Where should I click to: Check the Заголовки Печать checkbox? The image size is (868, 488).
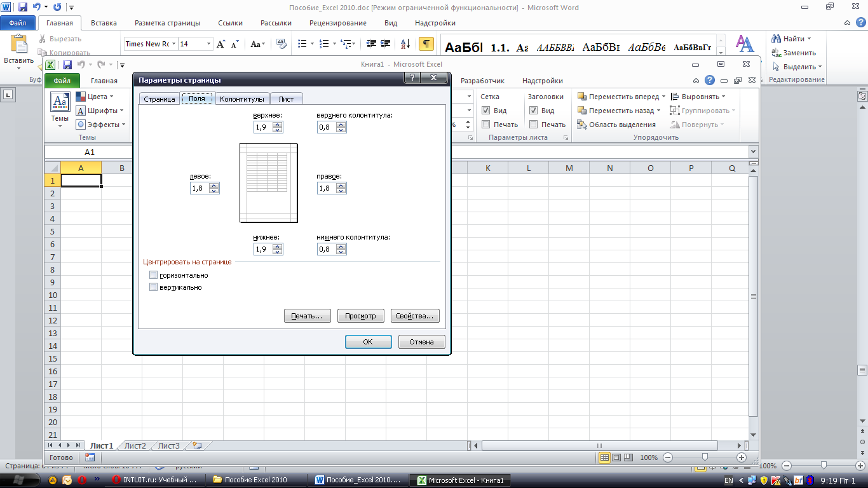click(x=533, y=125)
